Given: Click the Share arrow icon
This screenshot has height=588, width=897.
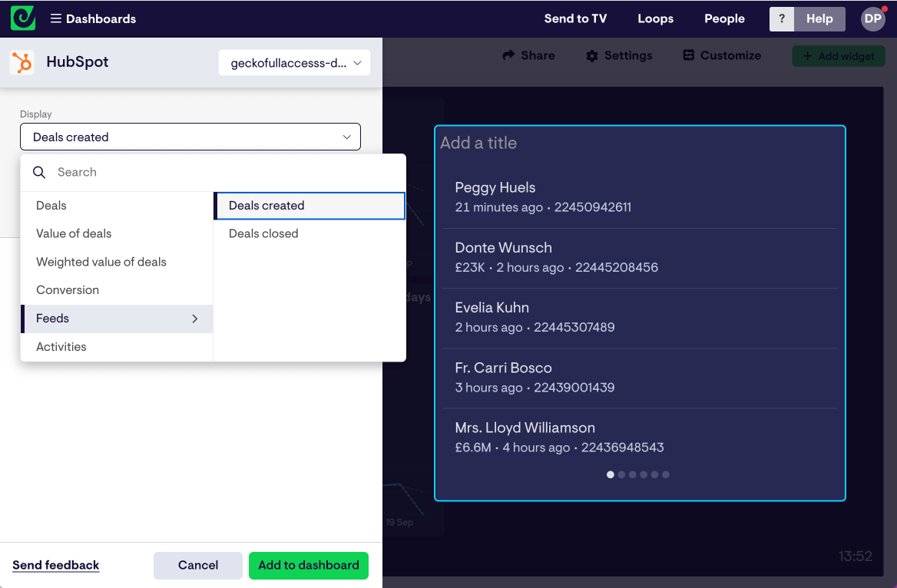Looking at the screenshot, I should [x=508, y=55].
